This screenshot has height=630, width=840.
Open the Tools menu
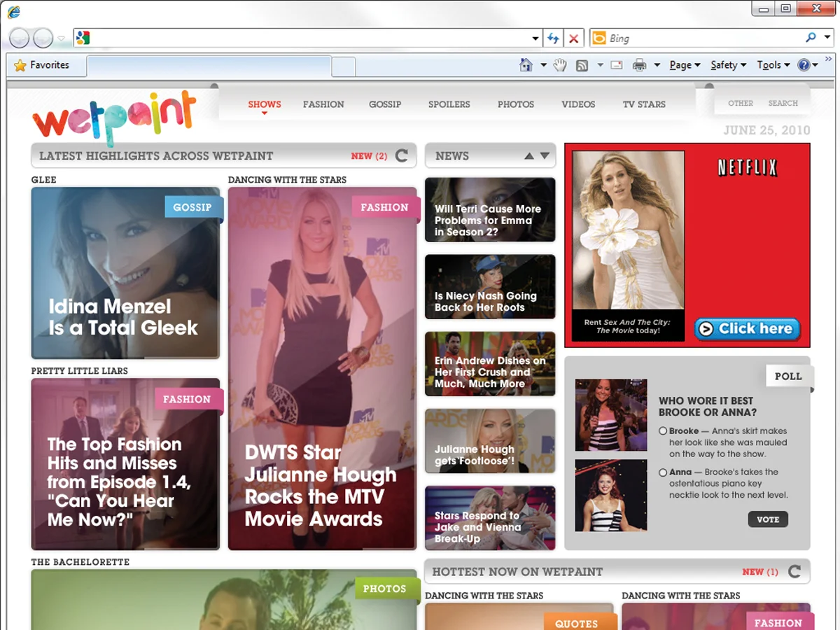(773, 65)
